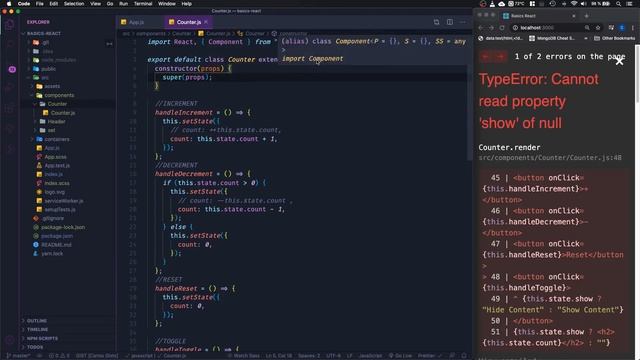Show the next error with red right arrow
The image size is (640, 360).
500,57
